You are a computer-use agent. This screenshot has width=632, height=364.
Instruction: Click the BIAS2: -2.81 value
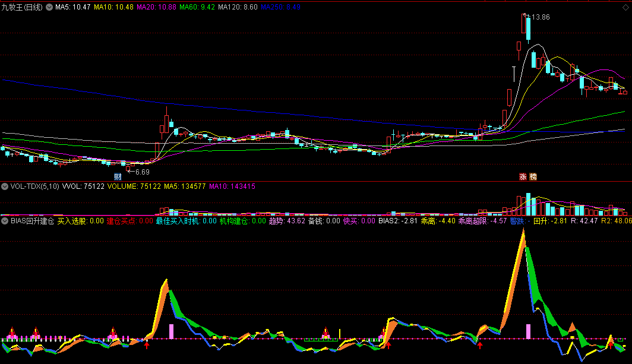(x=398, y=221)
